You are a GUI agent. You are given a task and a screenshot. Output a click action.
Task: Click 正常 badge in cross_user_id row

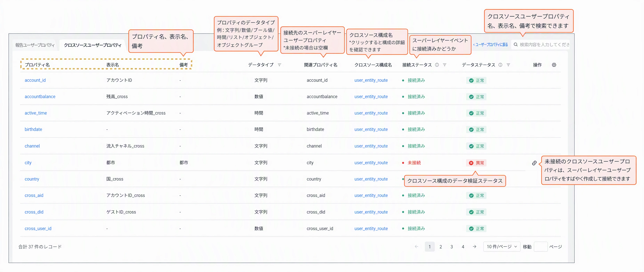pyautogui.click(x=476, y=229)
